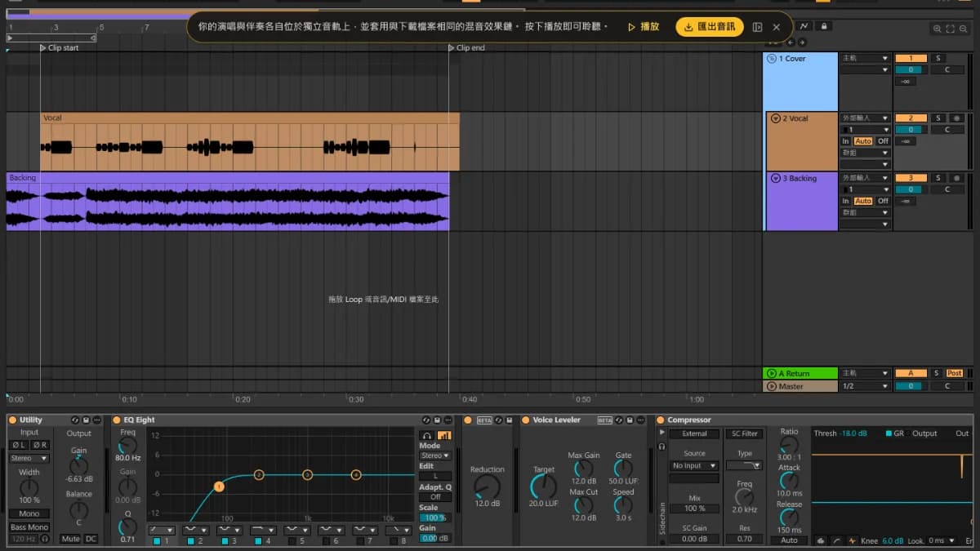Select Compressor collapsed view icon
This screenshot has height=551, width=980.
coord(822,540)
